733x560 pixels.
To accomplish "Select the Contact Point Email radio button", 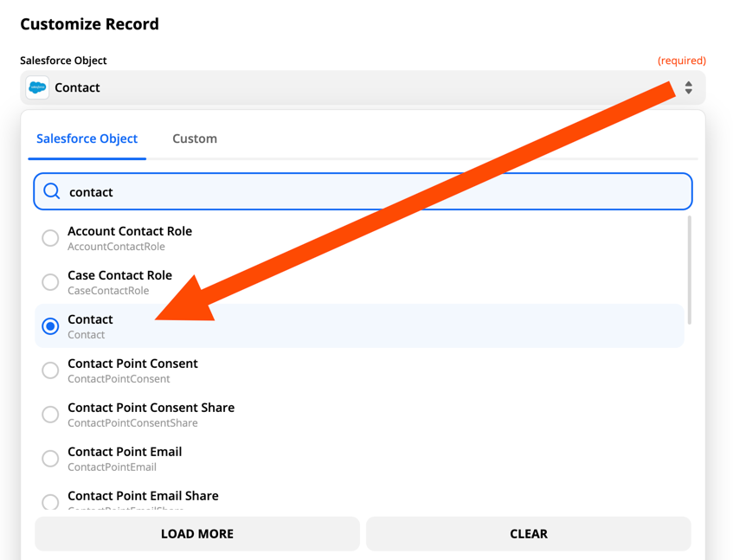I will pyautogui.click(x=50, y=459).
